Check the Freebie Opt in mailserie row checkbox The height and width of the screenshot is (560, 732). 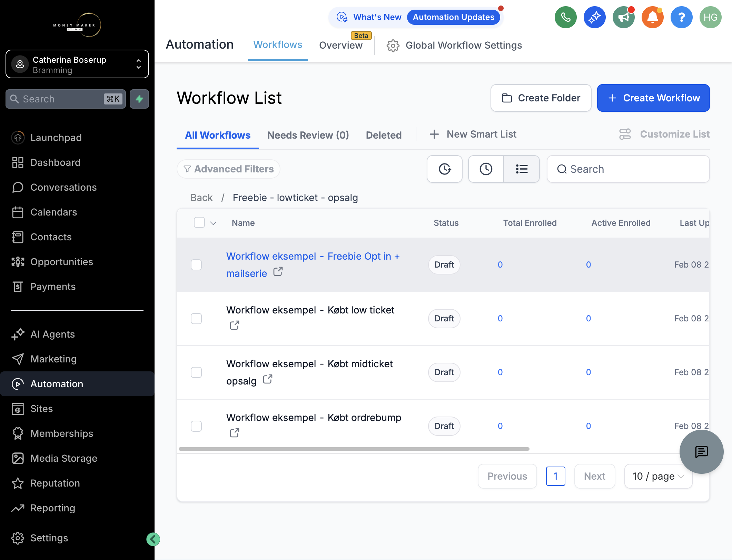click(196, 265)
